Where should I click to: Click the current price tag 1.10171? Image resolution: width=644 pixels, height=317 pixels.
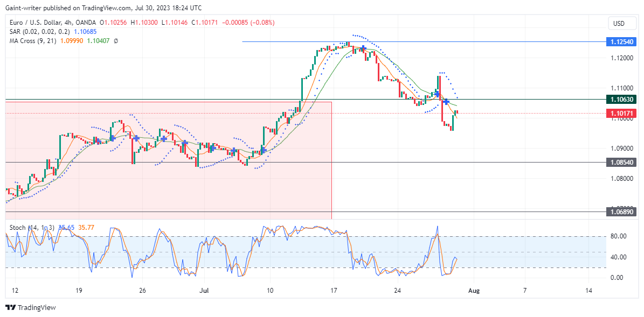click(621, 113)
